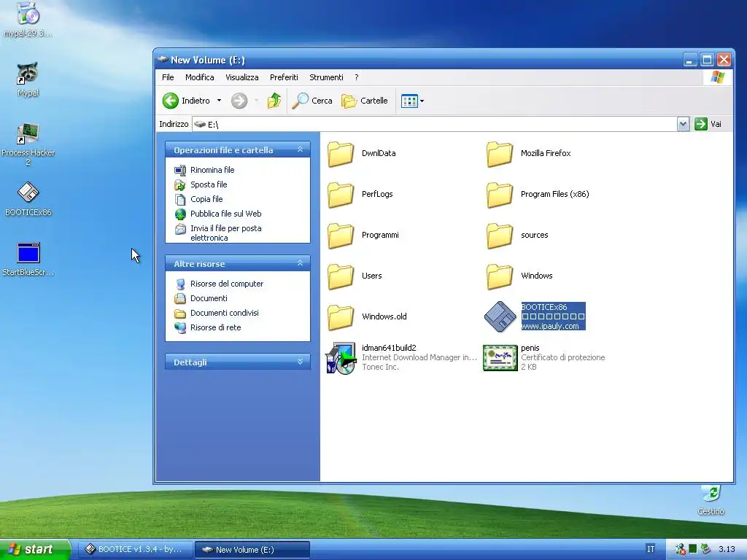The height and width of the screenshot is (560, 747).
Task: Click the green square tray icon
Action: click(693, 550)
